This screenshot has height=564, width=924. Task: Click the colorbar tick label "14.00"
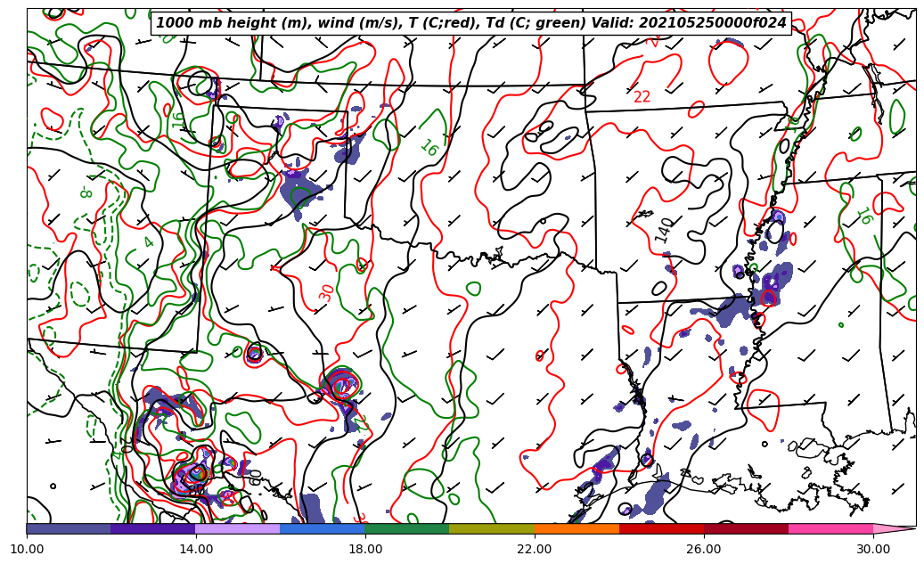tap(196, 549)
